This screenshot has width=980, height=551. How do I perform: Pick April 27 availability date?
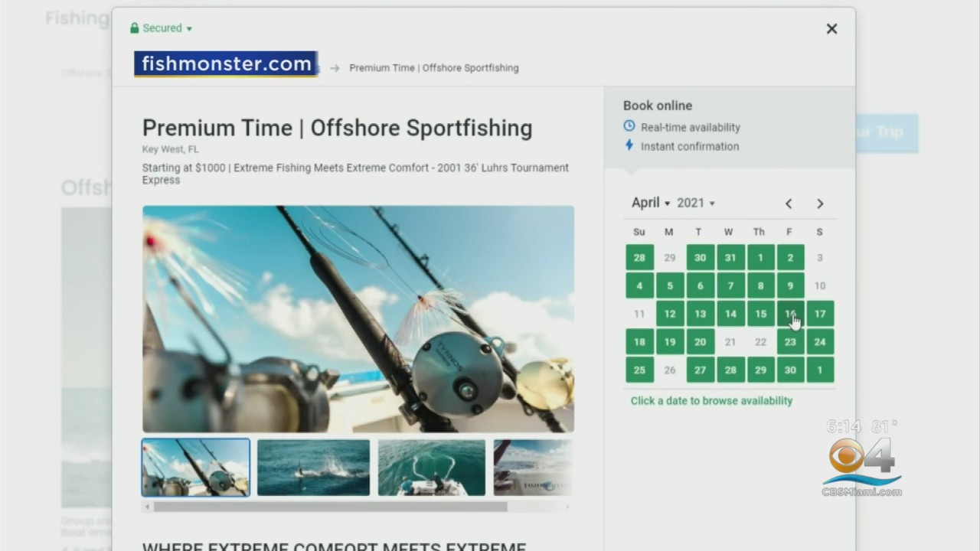[x=700, y=370]
